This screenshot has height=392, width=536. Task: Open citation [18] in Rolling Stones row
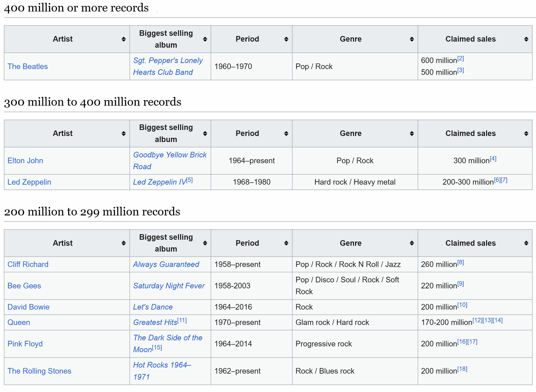462,369
